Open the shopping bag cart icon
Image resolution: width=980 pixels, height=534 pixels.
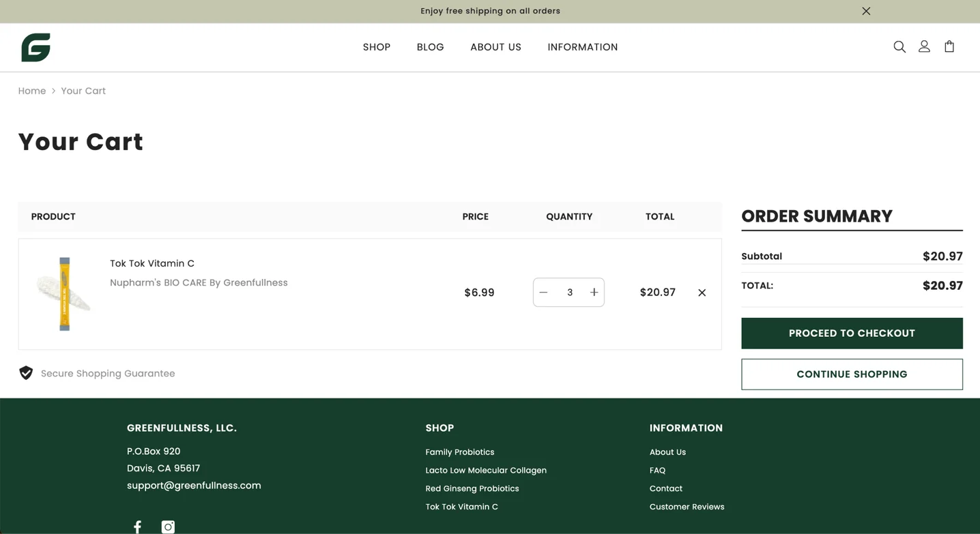949,46
